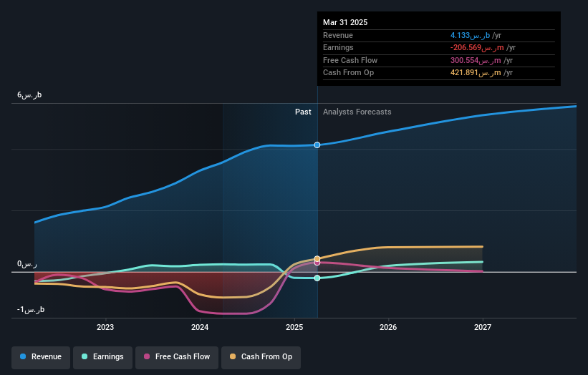Click the 2024 x-axis label

click(x=200, y=327)
